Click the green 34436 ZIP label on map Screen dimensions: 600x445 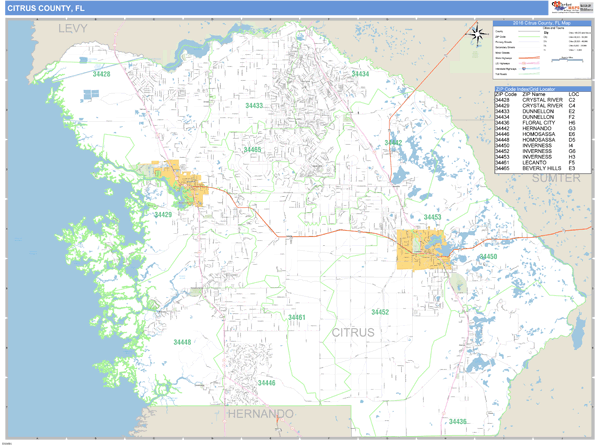[x=458, y=421]
